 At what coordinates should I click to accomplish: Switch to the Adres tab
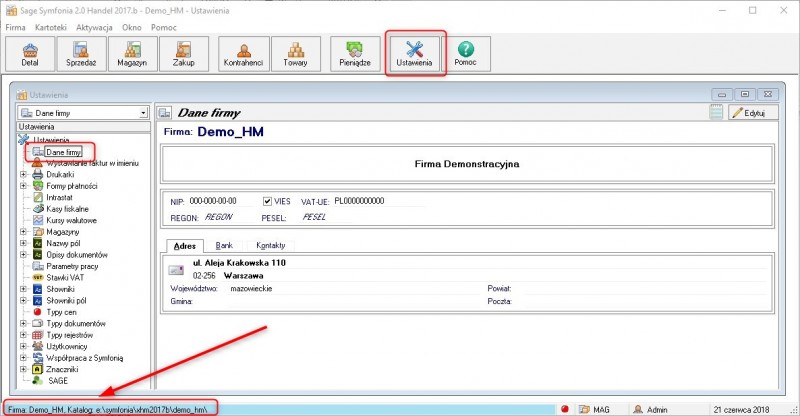185,246
